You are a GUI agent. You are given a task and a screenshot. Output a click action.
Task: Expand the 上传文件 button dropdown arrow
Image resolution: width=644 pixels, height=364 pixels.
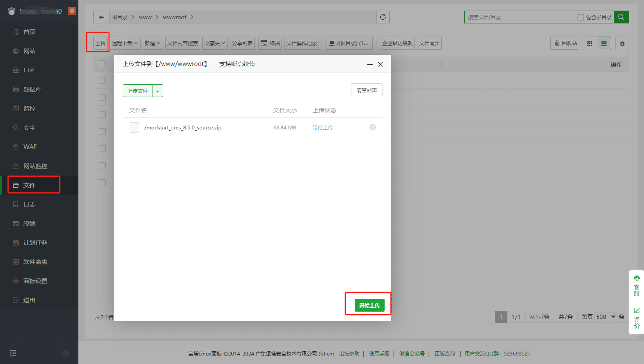(x=157, y=91)
